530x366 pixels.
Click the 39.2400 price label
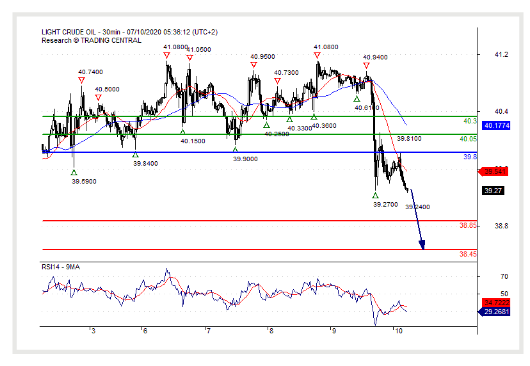(418, 207)
